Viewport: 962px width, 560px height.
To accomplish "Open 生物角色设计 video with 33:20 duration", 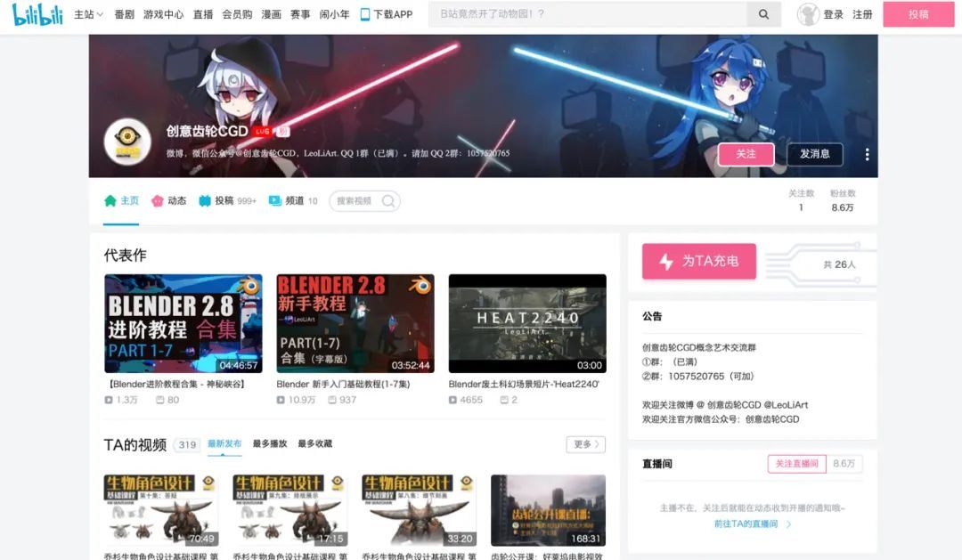I will coord(419,510).
